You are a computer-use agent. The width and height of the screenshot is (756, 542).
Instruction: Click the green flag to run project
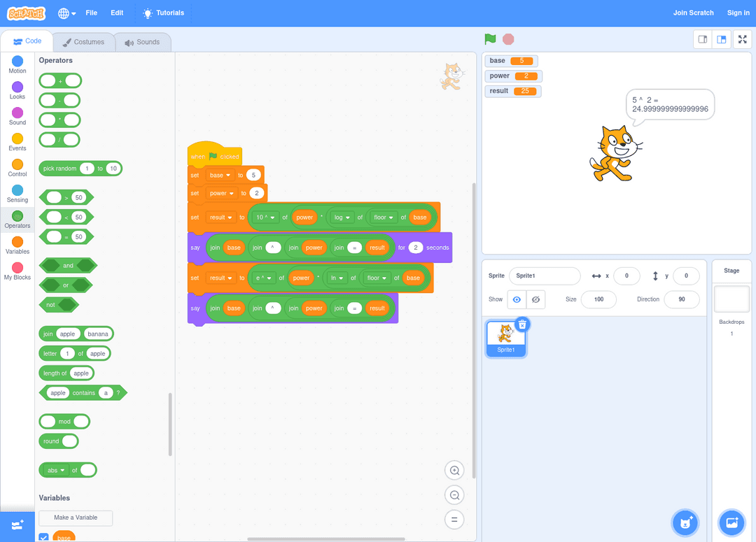coord(490,39)
